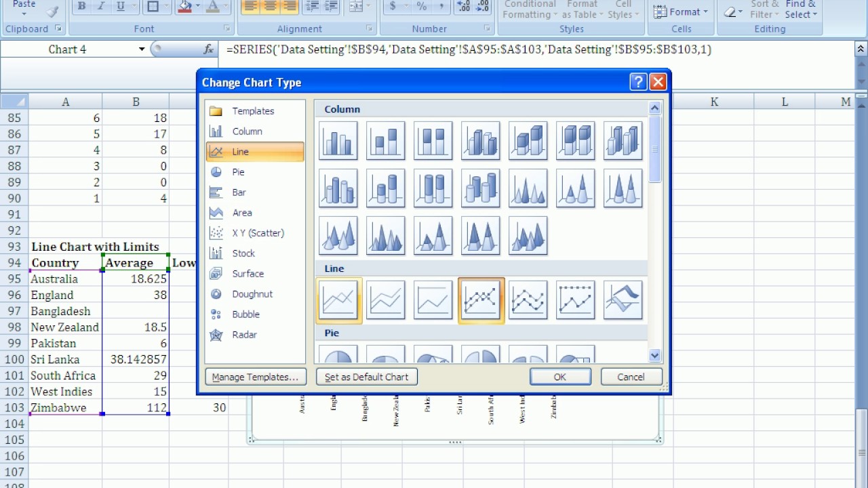Open the Borders dropdown arrow
The width and height of the screenshot is (868, 488).
coord(167,7)
